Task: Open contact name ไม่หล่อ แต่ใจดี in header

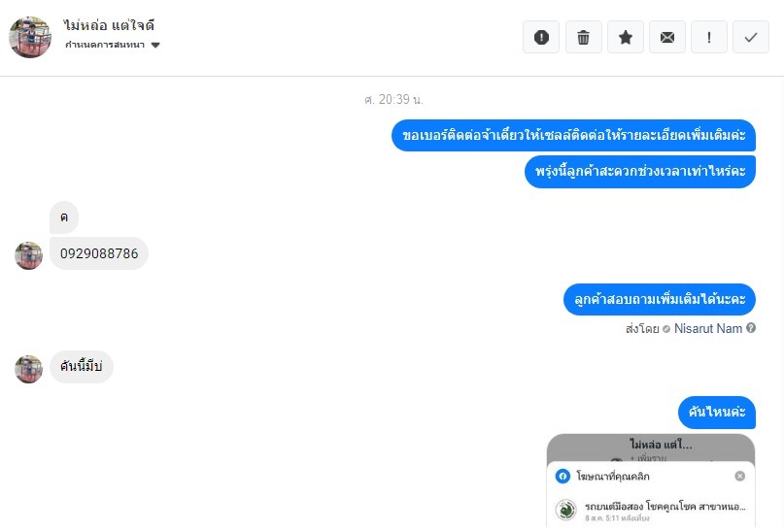Action: (x=109, y=25)
